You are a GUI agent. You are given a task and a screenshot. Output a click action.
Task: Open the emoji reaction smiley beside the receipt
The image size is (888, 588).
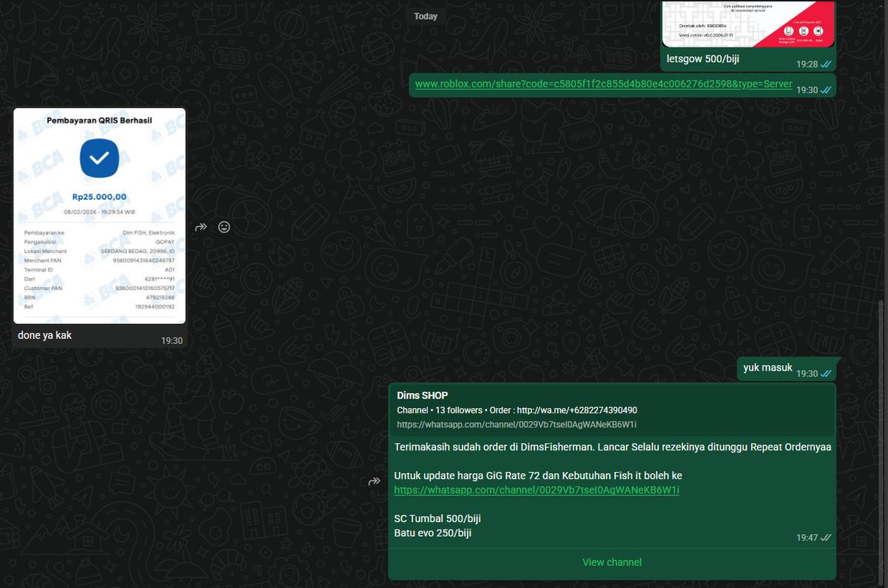pos(224,227)
